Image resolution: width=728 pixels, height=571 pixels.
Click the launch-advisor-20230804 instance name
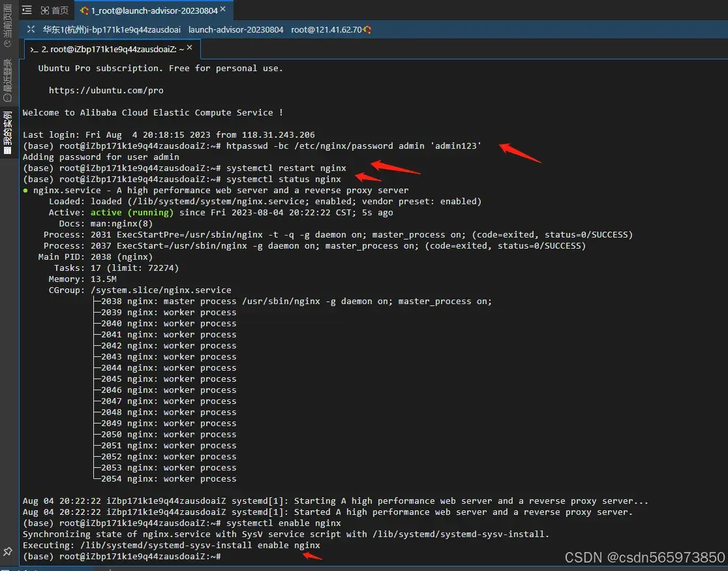pyautogui.click(x=235, y=29)
